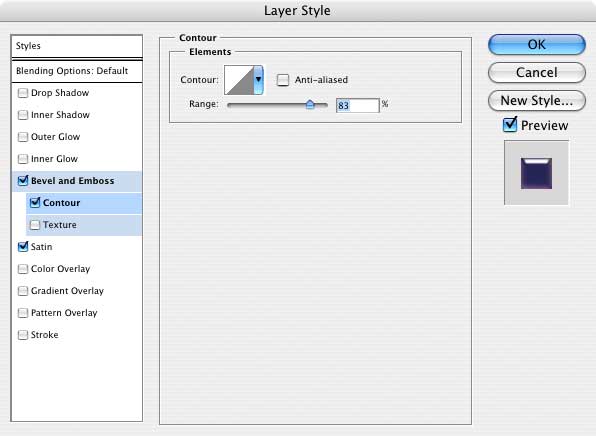
Task: Enable the Inner Shadow effect checkbox
Action: pos(23,115)
